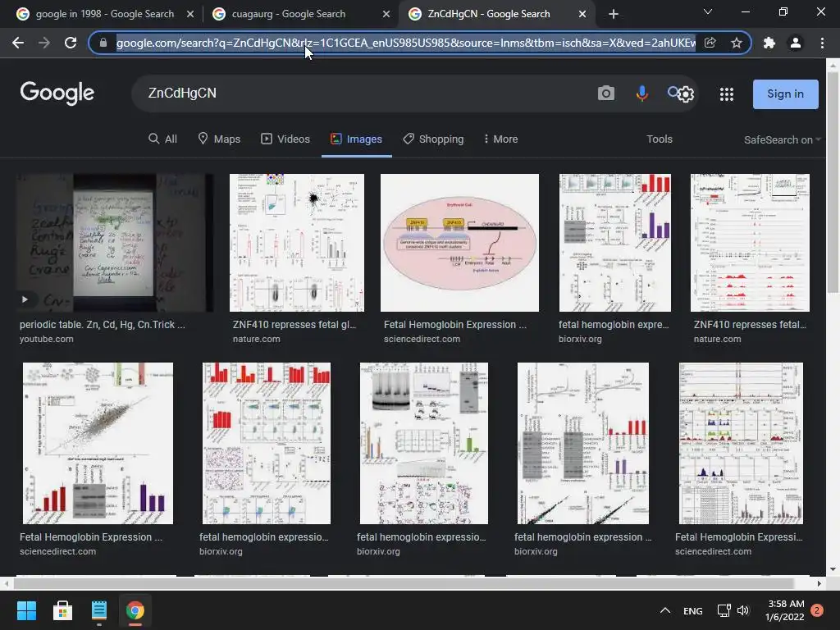Screen dimensions: 840x630
Task: Open network status icon in tray
Action: 724,610
